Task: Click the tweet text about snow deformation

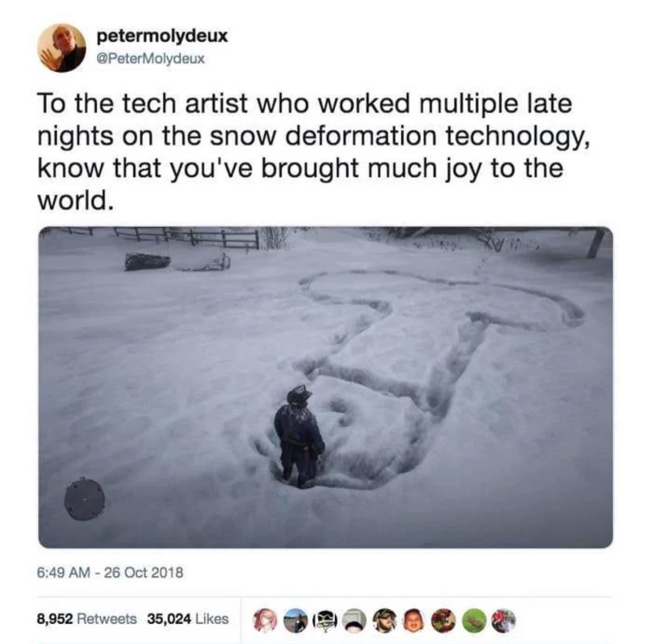Action: click(x=314, y=152)
